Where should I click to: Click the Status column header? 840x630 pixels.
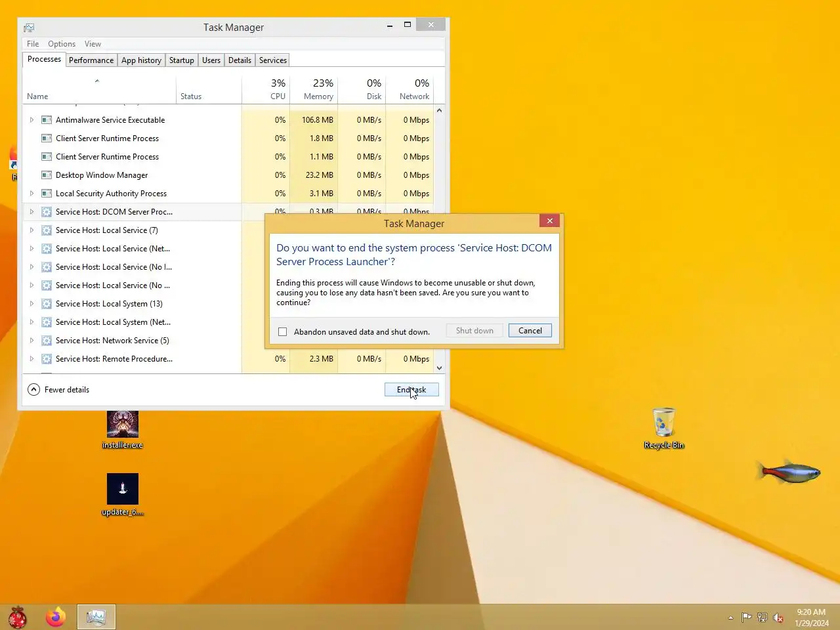pos(209,89)
